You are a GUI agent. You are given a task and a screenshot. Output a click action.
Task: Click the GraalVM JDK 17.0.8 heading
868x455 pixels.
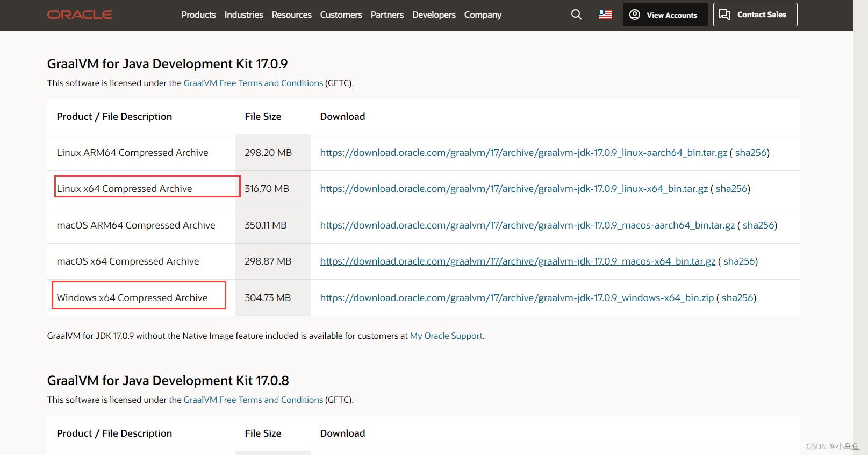[x=168, y=381]
